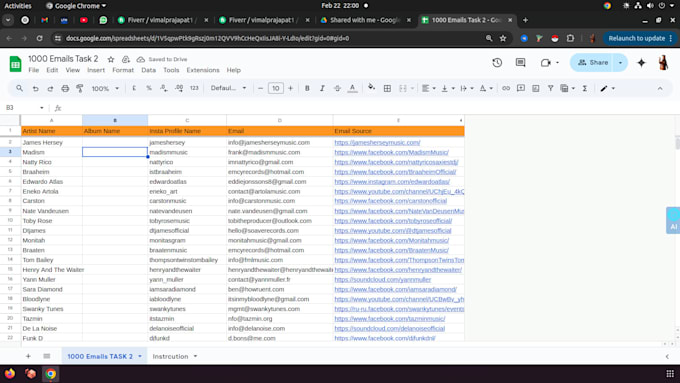Open the Share options dropdown arrow

[x=620, y=62]
